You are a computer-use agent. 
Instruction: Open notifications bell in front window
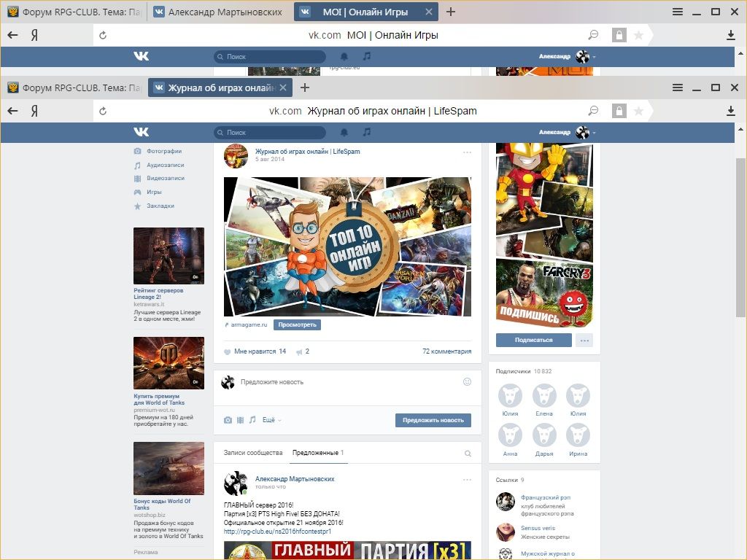click(344, 133)
